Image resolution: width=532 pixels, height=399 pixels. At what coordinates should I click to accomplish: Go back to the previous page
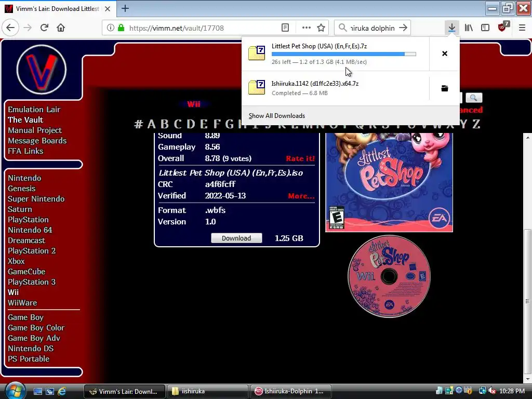[10, 28]
